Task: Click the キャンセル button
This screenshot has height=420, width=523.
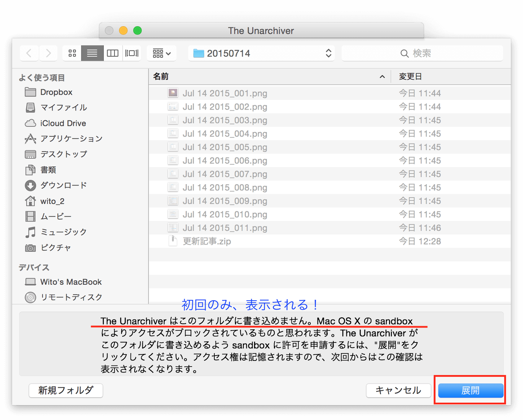Action: pyautogui.click(x=398, y=390)
